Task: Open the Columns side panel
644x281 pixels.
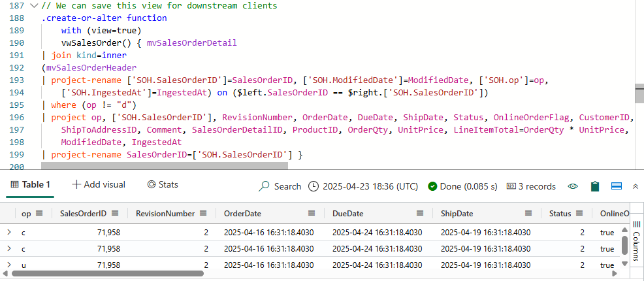Action: click(636, 240)
